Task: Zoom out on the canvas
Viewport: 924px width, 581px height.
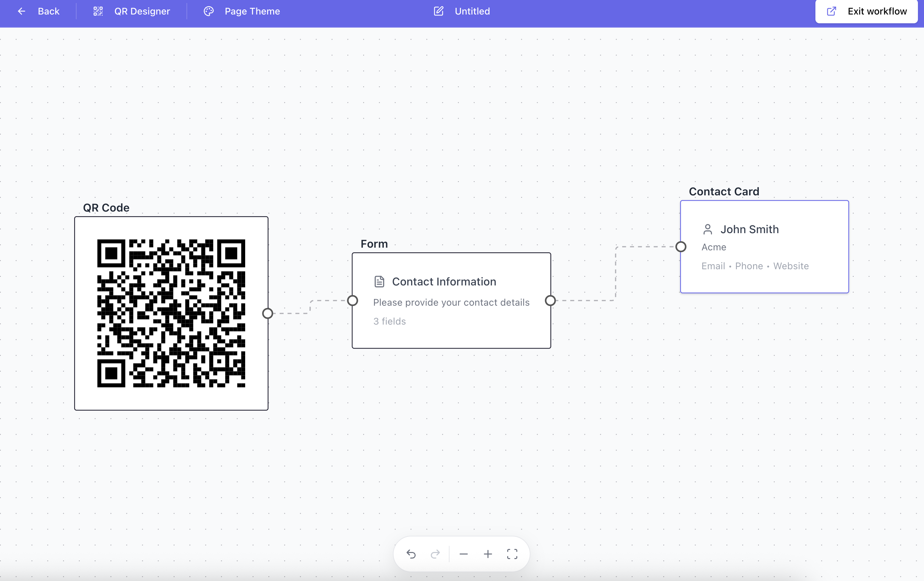Action: 464,554
